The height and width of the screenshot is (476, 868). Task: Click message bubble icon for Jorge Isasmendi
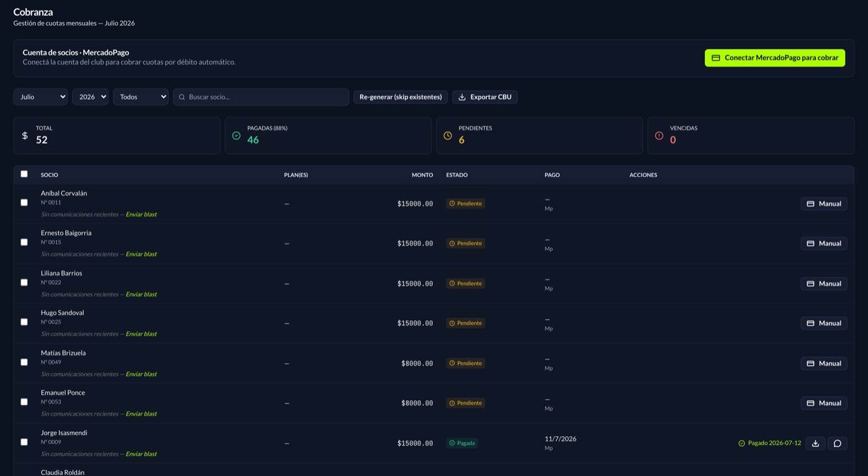838,443
